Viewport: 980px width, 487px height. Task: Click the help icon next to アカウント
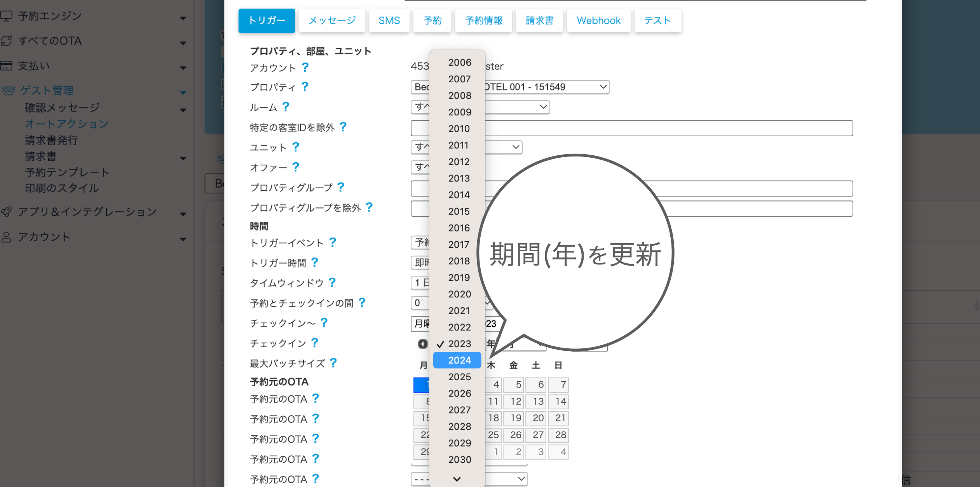pyautogui.click(x=305, y=68)
